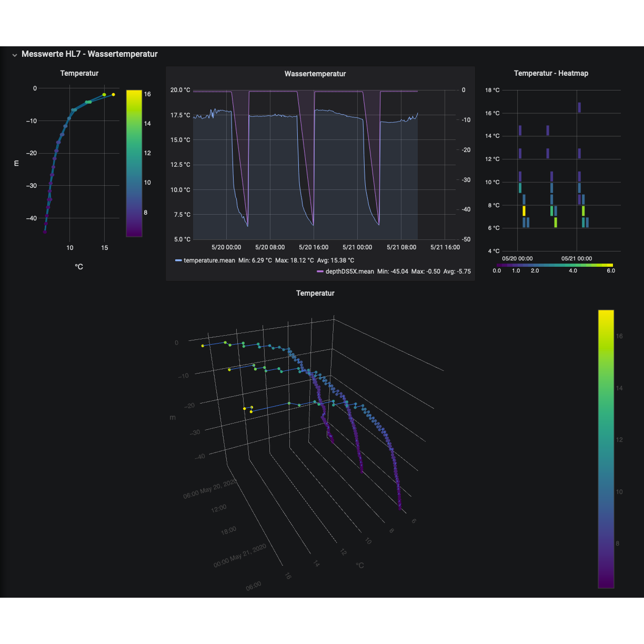Click the Avg: -5.75 depth legend value
The image size is (644, 644).
(457, 271)
